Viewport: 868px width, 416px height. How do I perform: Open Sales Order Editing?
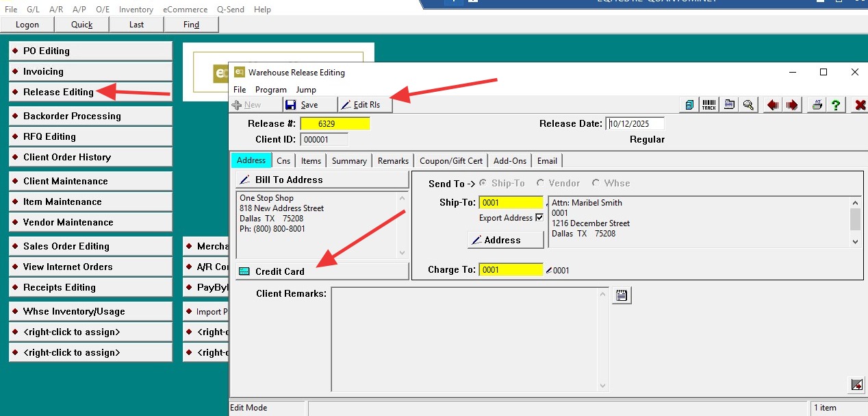click(x=91, y=246)
